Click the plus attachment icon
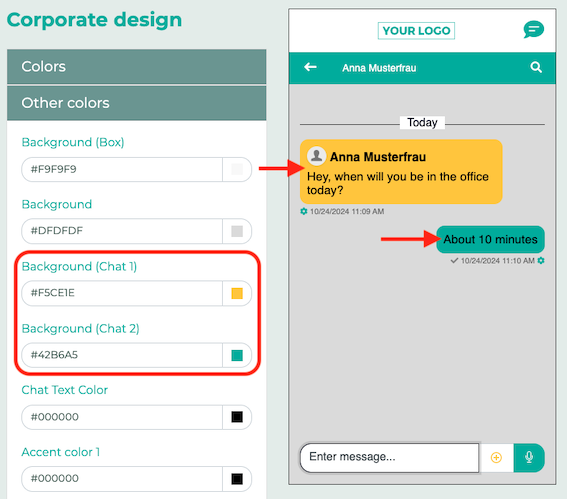The width and height of the screenshot is (567, 499). [x=496, y=457]
